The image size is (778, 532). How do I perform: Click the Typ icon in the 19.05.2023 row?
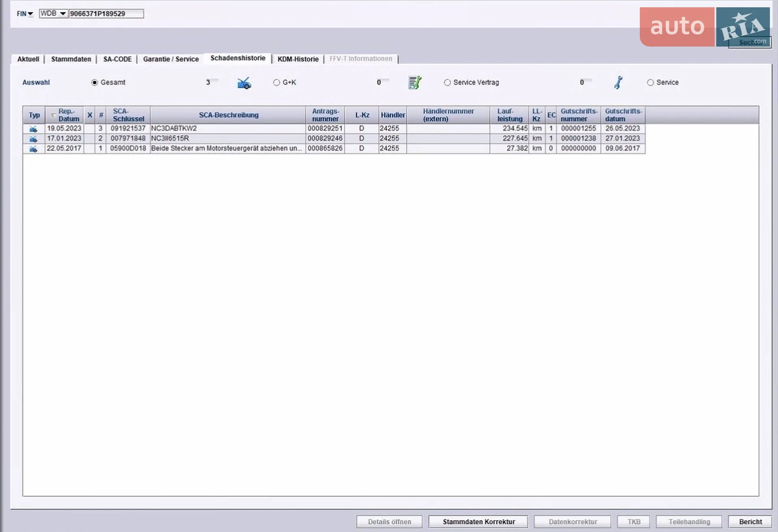[33, 129]
